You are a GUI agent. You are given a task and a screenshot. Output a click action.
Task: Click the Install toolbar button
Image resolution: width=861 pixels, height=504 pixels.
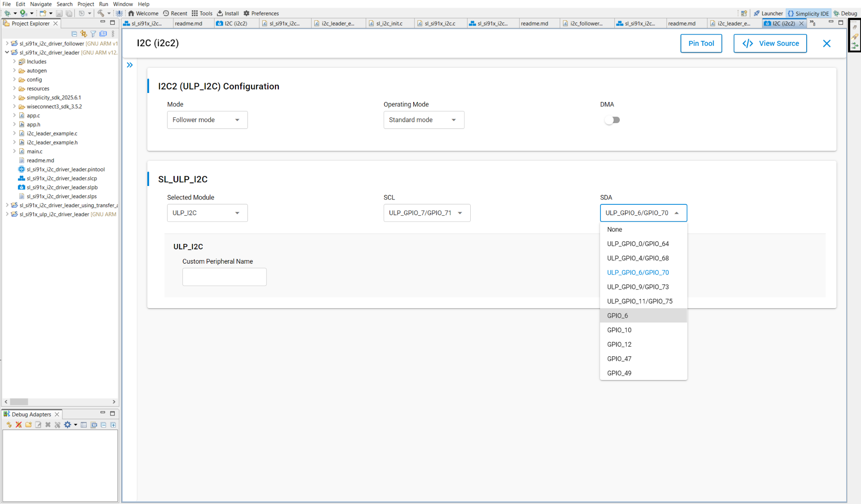coord(228,13)
